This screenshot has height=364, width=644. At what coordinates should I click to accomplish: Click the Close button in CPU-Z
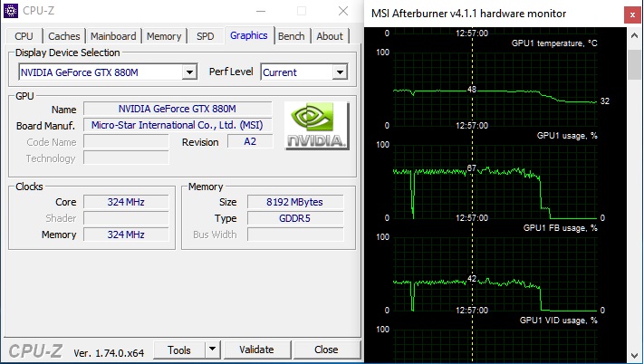(326, 350)
